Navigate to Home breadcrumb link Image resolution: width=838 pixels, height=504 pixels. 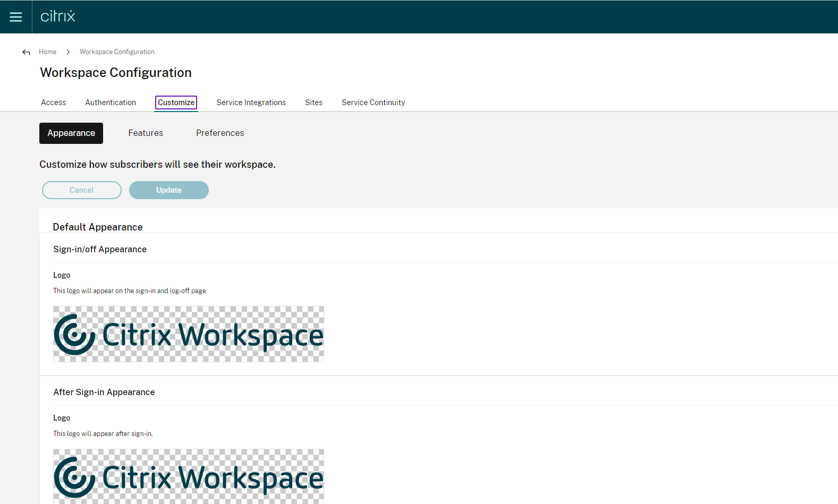(47, 52)
